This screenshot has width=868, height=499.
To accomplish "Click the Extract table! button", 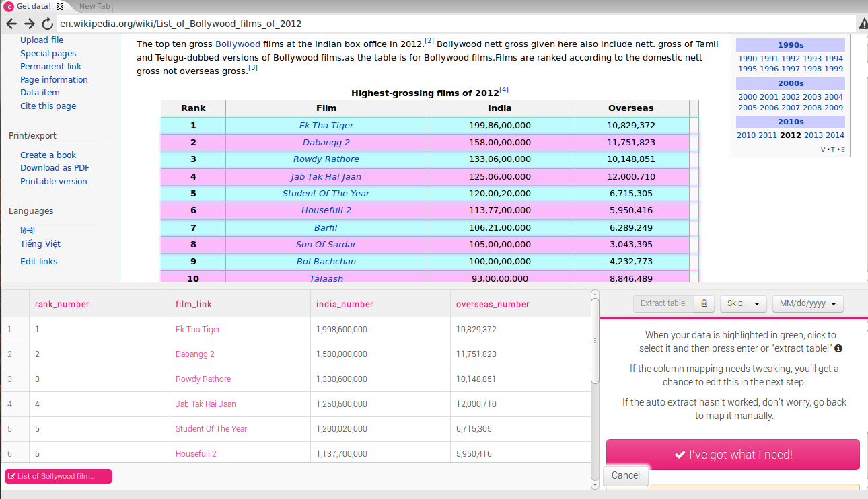I will click(x=663, y=303).
